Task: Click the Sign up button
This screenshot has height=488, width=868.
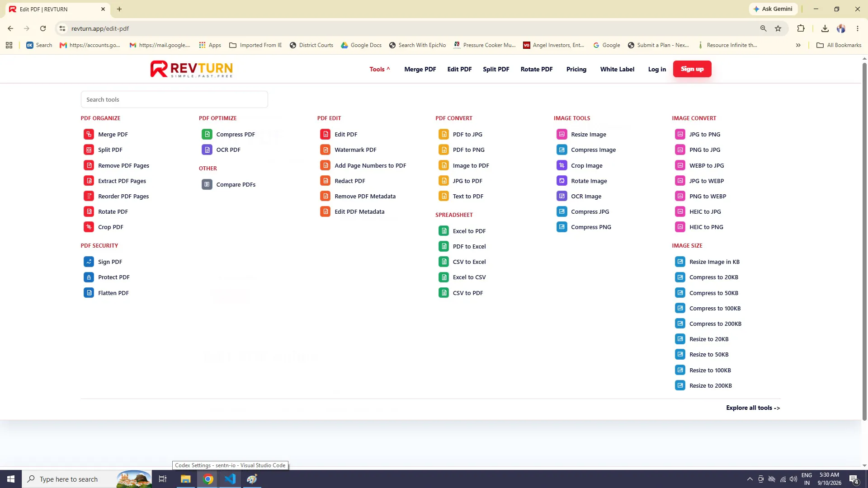Action: (x=692, y=69)
